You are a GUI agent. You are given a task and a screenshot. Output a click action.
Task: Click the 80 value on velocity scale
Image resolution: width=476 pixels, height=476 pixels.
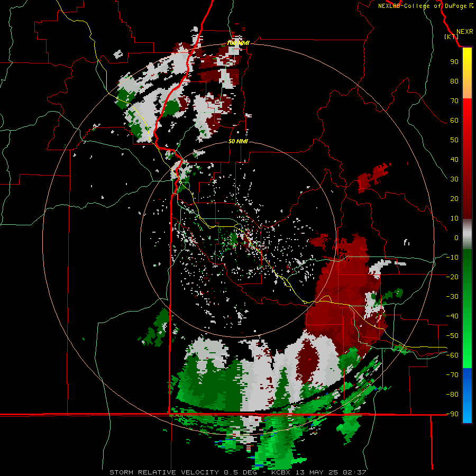454,81
